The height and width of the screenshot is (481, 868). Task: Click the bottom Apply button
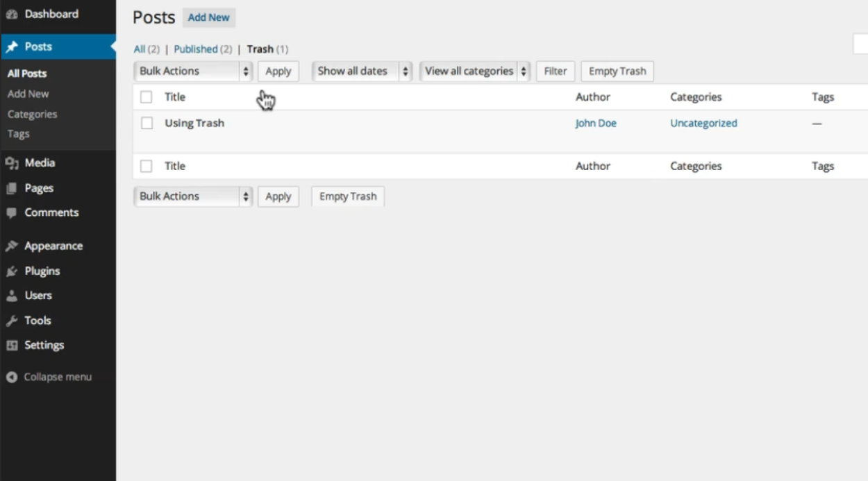[x=278, y=196]
